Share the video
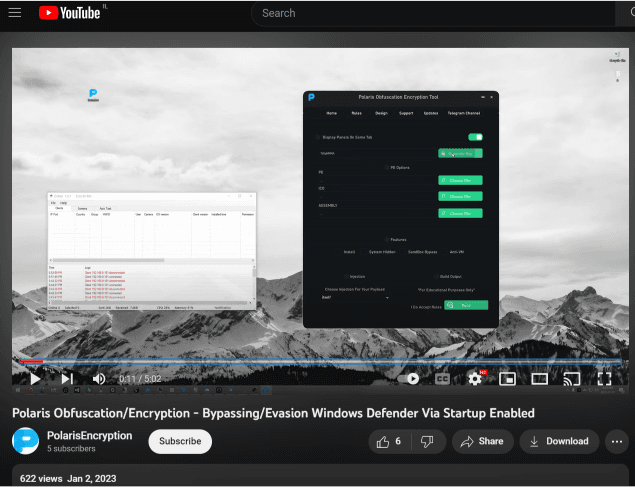 click(483, 441)
